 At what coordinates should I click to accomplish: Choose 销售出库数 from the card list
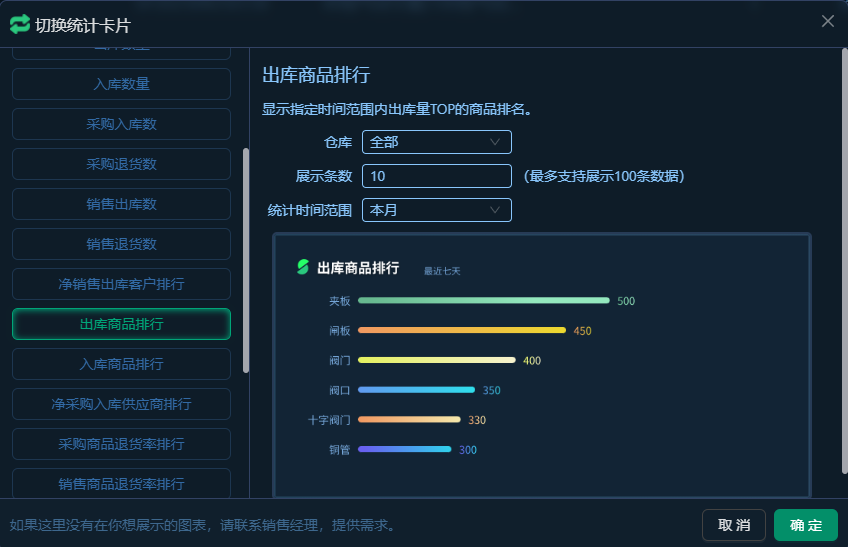[x=121, y=204]
